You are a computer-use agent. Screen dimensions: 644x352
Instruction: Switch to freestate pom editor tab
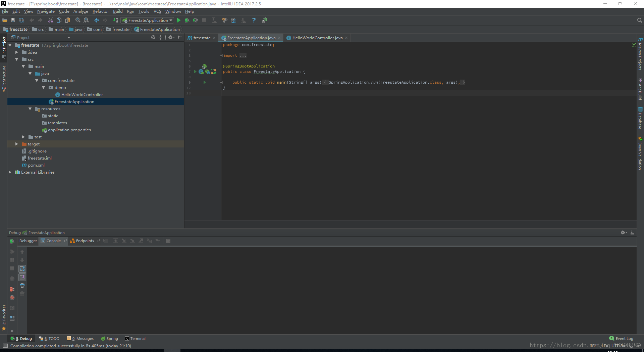[202, 38]
